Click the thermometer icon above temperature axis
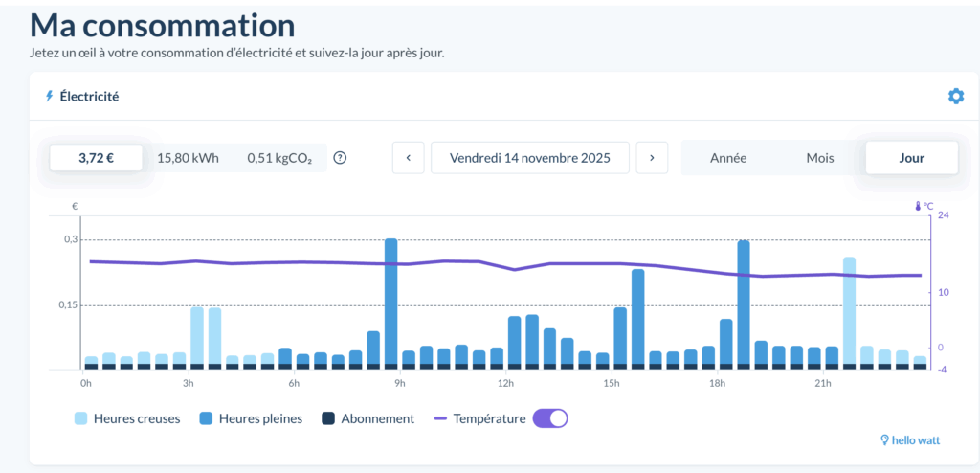The image size is (980, 473). pos(917,206)
